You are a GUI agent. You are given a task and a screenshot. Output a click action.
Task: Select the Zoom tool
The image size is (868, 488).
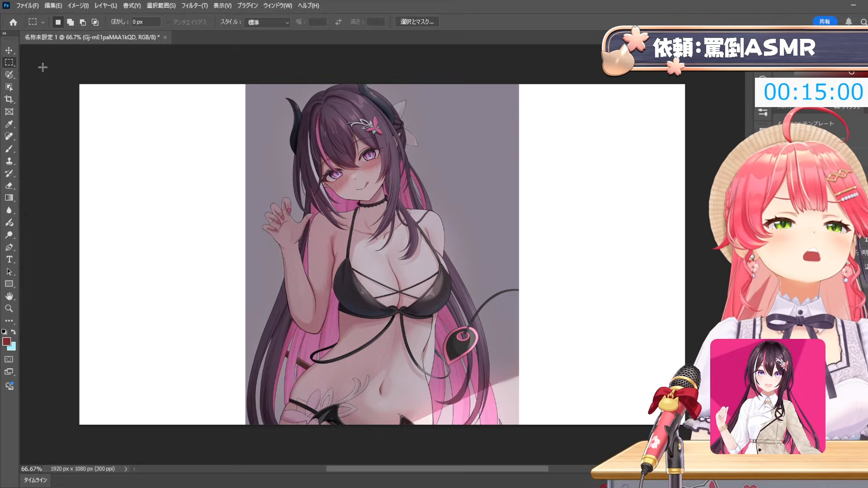[9, 309]
